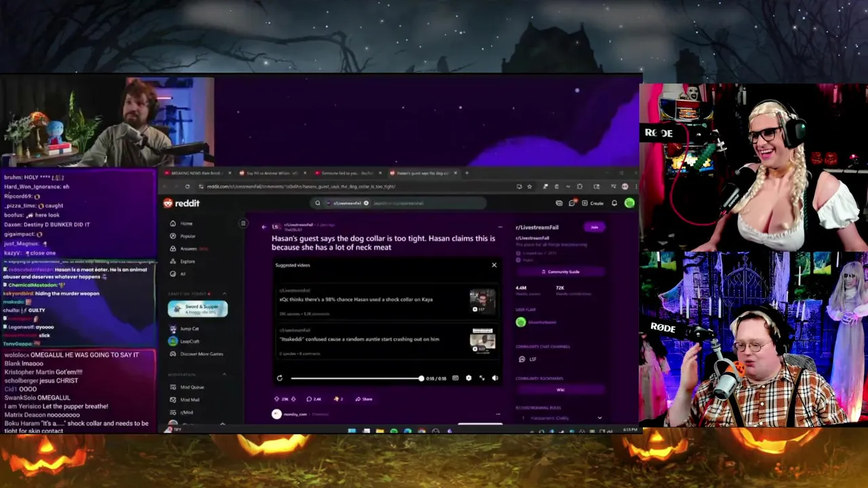Viewport: 868px width, 488px height.
Task: Open user avatar menu in Reddit header
Action: click(x=629, y=203)
